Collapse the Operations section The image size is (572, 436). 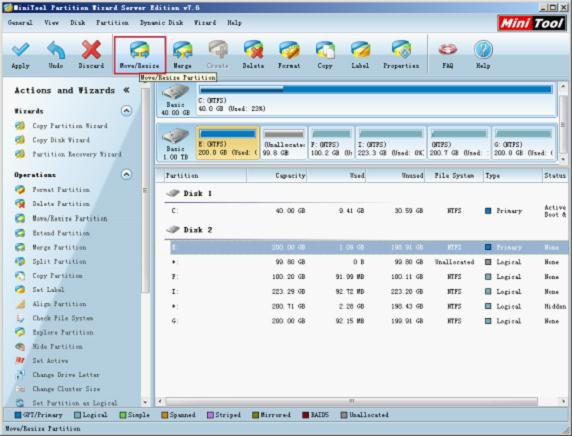tap(126, 174)
